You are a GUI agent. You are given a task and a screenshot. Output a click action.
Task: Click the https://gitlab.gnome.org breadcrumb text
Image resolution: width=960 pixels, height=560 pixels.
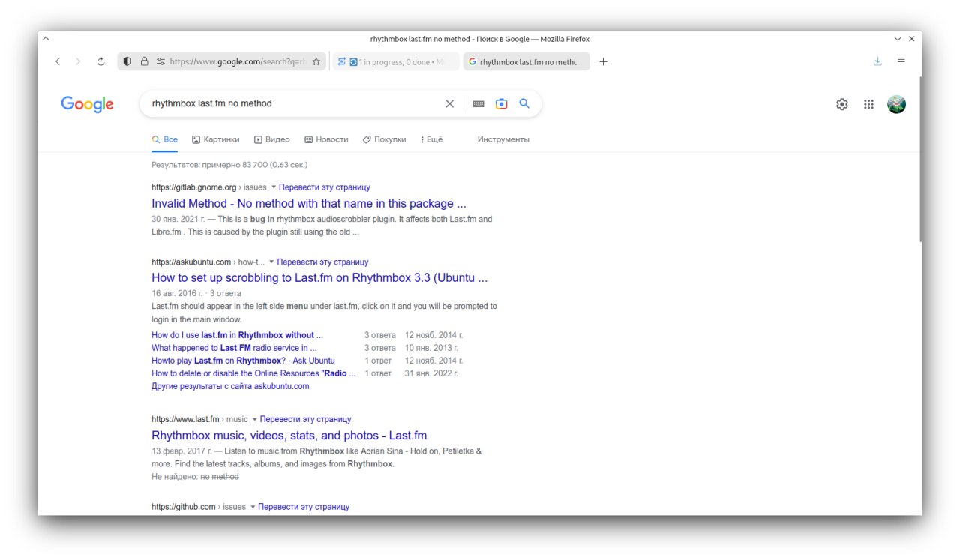[x=194, y=187]
